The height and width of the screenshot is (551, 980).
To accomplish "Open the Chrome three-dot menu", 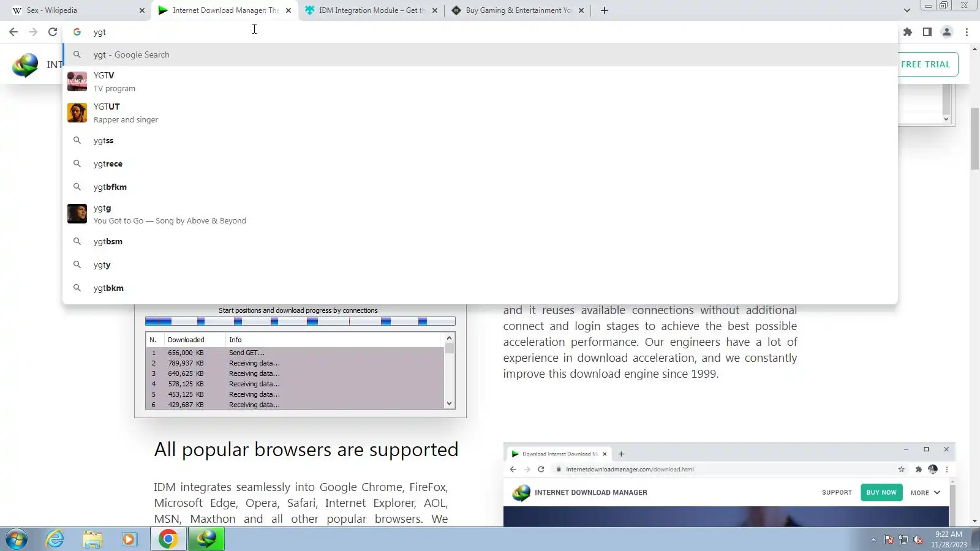I will [967, 32].
